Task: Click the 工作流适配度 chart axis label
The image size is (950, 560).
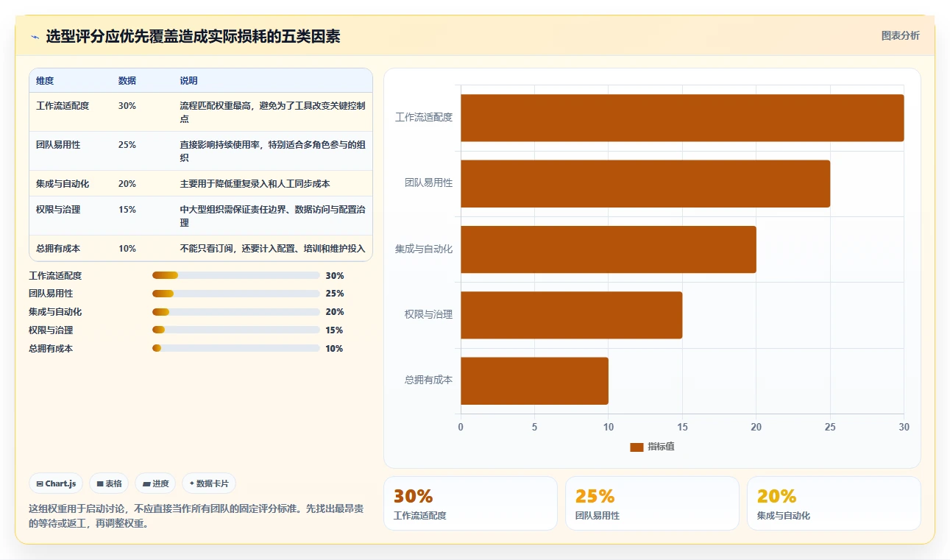Action: pos(424,117)
